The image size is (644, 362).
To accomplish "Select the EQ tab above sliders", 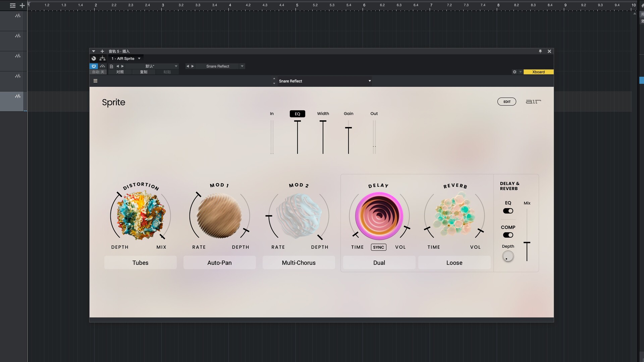I will click(x=297, y=114).
